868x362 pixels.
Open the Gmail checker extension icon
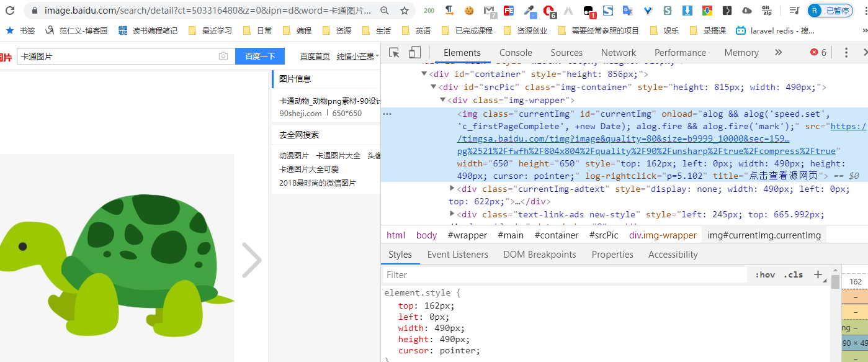pyautogui.click(x=489, y=11)
